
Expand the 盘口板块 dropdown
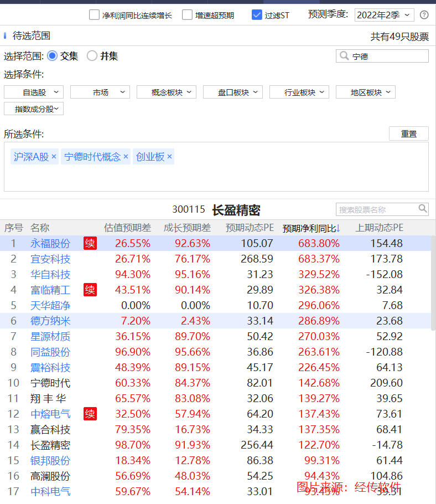coord(233,92)
